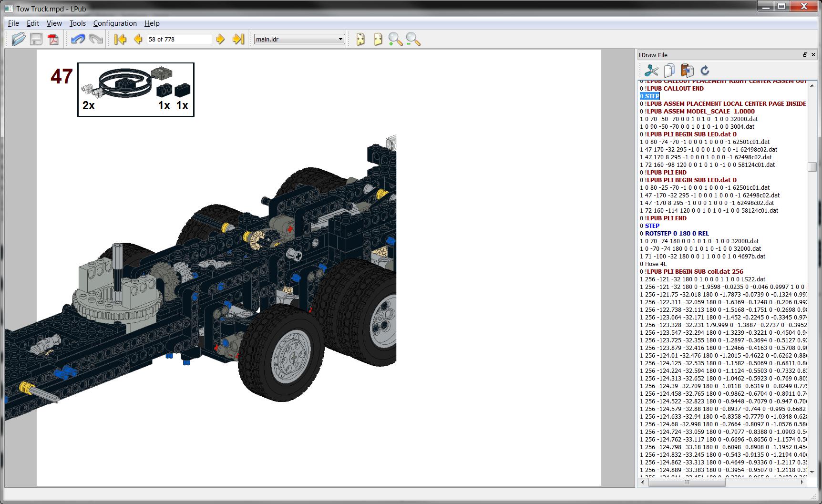Jump to the first page
822x504 pixels.
120,39
